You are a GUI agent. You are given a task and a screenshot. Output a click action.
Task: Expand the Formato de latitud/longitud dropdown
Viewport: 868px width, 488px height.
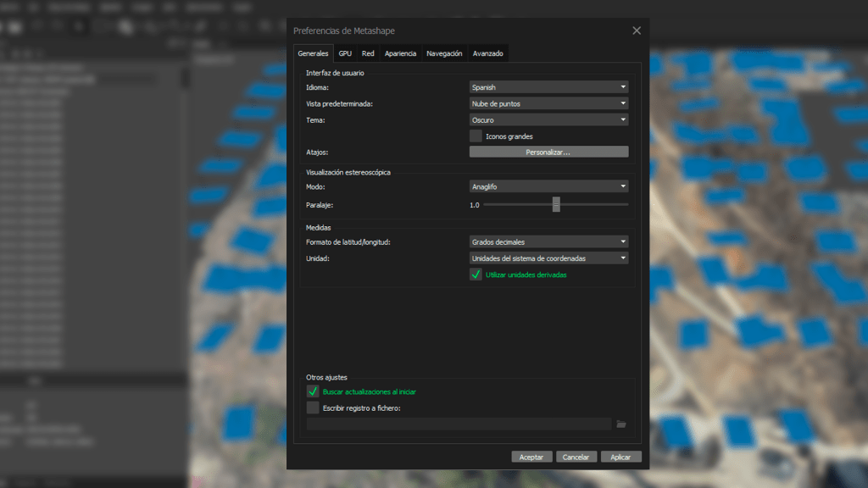(548, 241)
